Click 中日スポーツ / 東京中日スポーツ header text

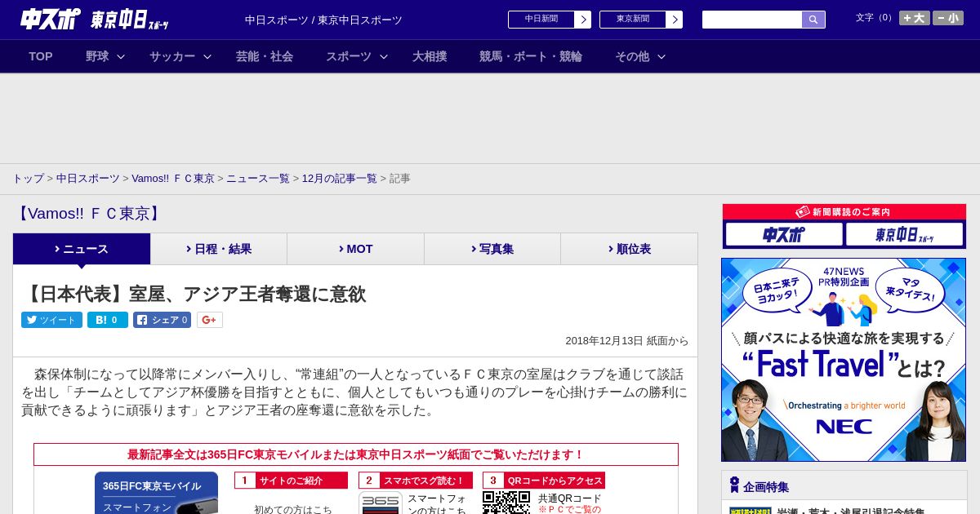click(323, 20)
